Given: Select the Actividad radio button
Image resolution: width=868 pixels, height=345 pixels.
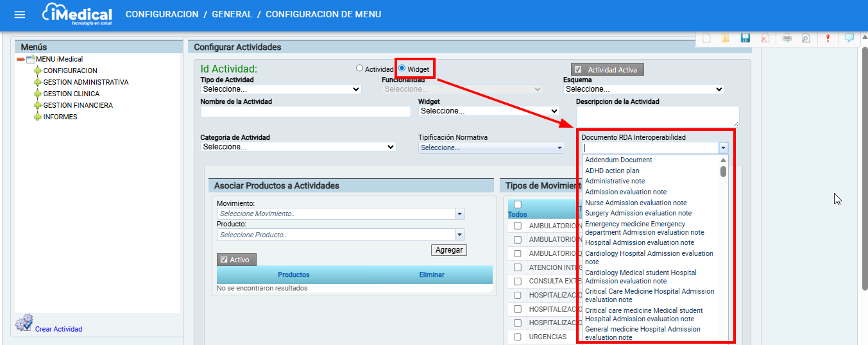Looking at the screenshot, I should point(360,69).
